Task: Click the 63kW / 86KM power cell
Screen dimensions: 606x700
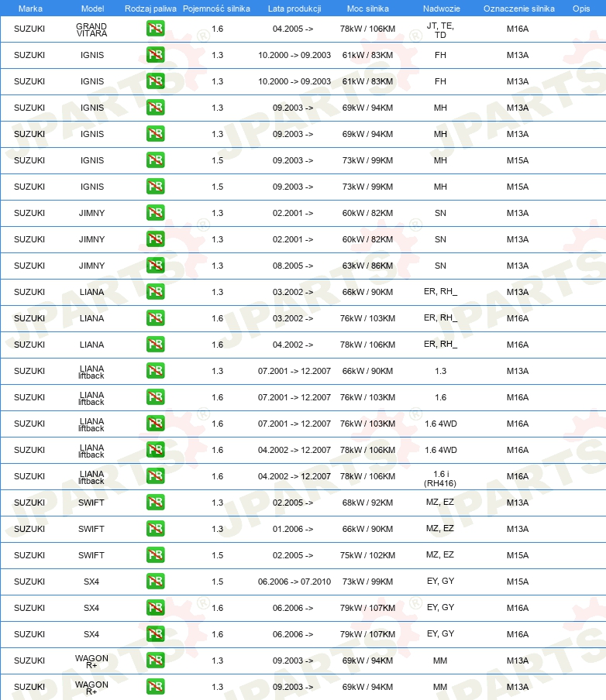Action: point(368,266)
